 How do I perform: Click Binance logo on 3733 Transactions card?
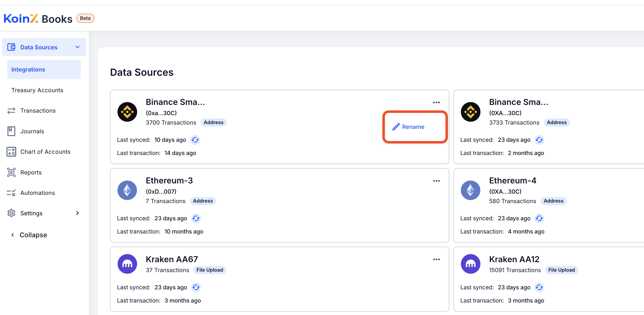[x=470, y=112]
